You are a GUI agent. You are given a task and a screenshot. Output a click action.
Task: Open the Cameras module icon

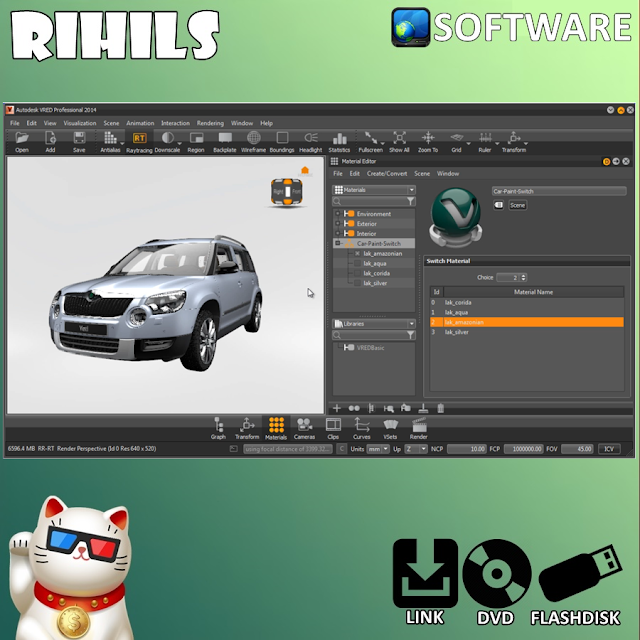pos(304,425)
